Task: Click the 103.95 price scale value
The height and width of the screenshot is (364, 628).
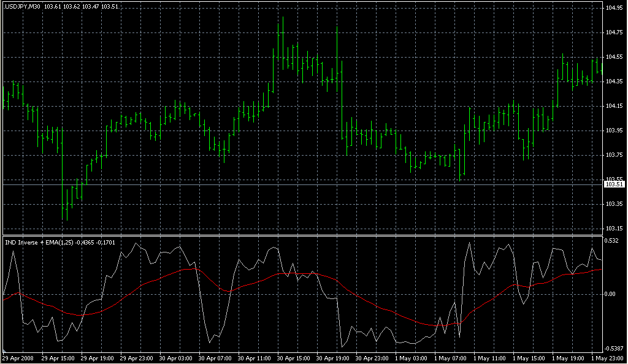Action: coord(614,131)
